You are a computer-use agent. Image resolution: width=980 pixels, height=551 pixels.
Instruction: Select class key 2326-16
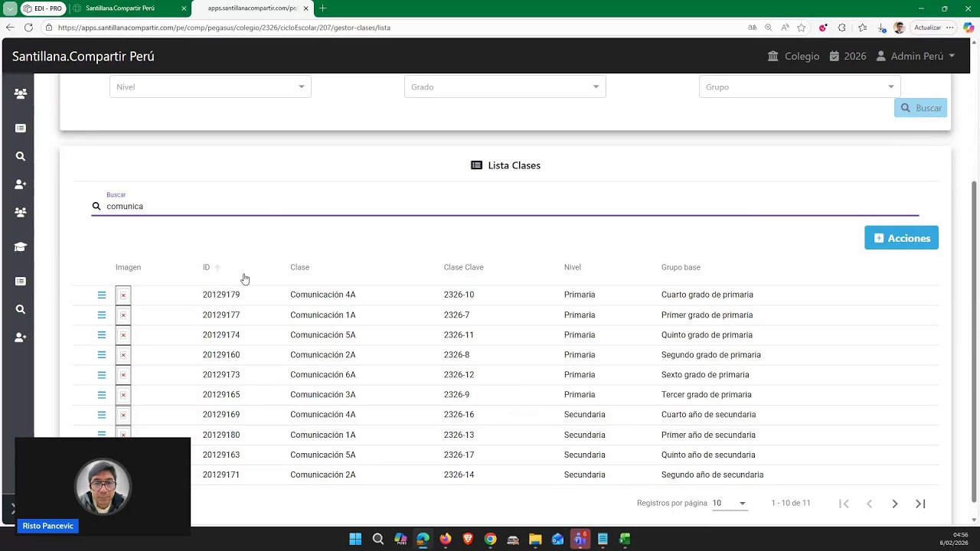pos(459,415)
